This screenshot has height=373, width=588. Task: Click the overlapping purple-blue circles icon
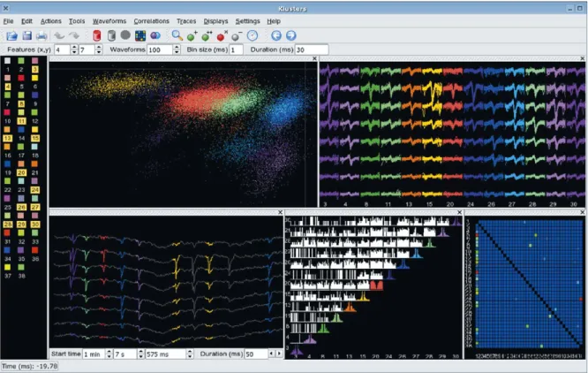pyautogui.click(x=155, y=35)
